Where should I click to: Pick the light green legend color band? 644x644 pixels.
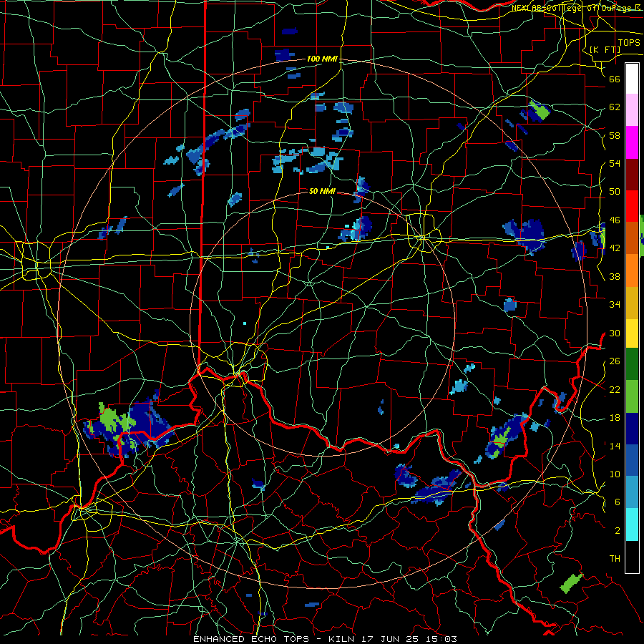632,396
